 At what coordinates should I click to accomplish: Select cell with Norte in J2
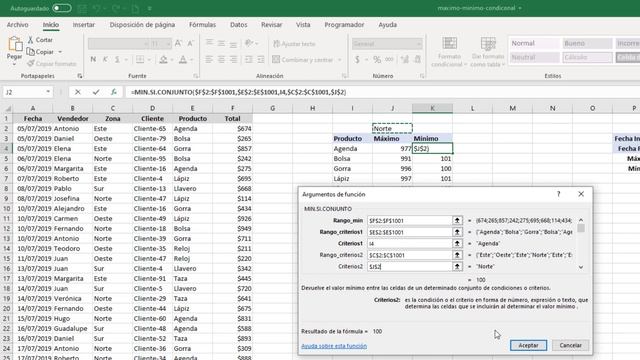click(x=392, y=128)
